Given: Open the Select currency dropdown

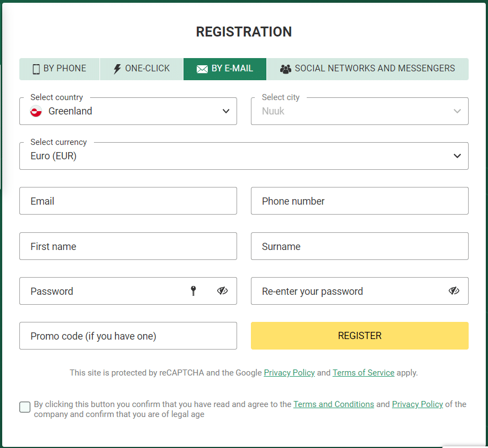Looking at the screenshot, I should (x=244, y=156).
